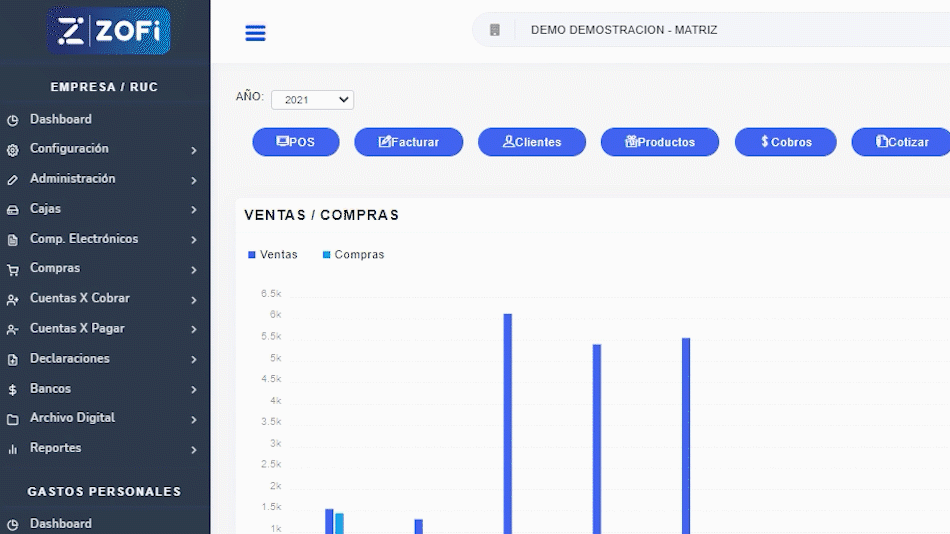
Task: Click the hamburger menu icon
Action: click(255, 33)
